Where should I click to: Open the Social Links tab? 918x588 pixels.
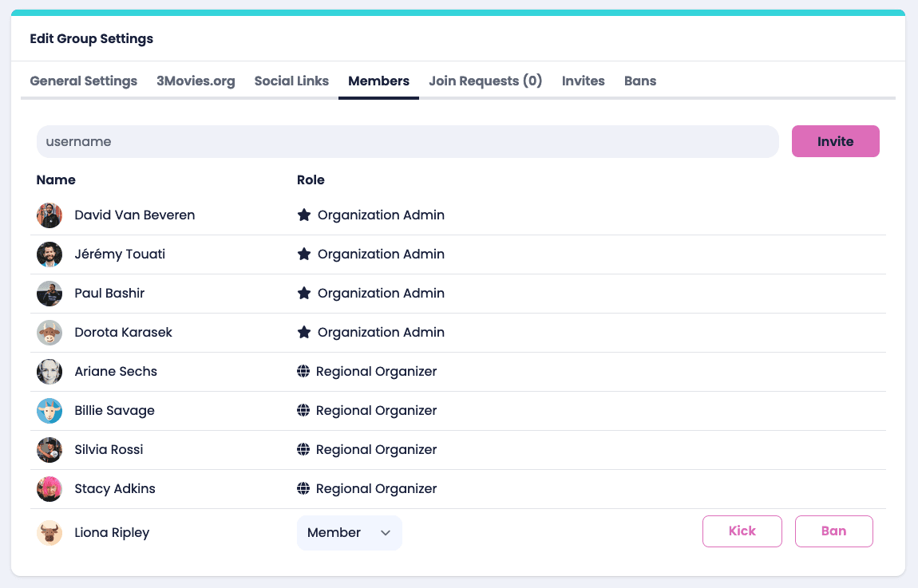point(291,81)
